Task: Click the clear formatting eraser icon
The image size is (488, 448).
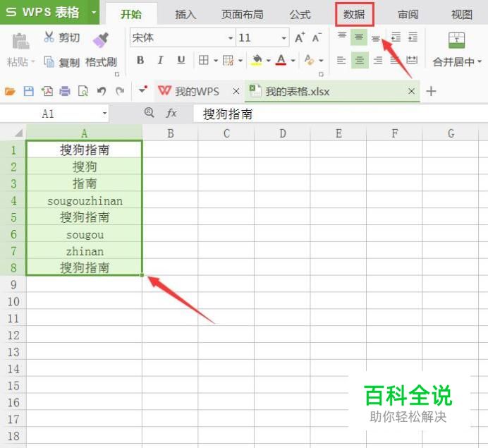Action: pyautogui.click(x=309, y=60)
